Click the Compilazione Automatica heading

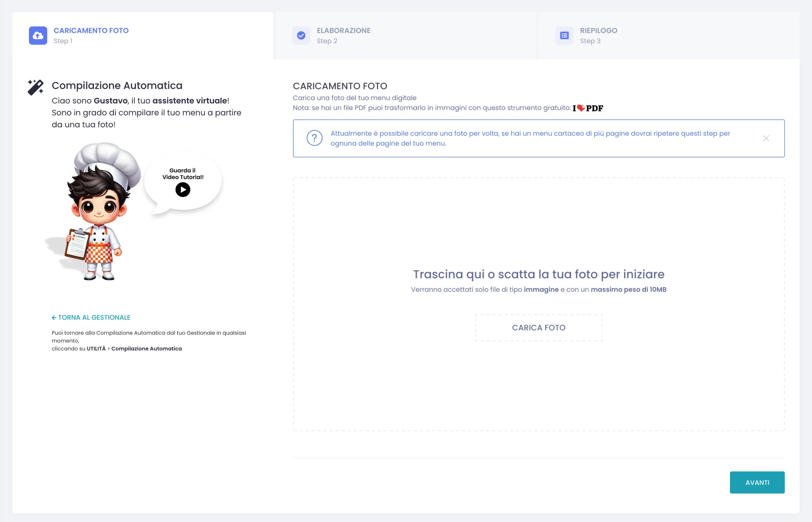point(117,85)
